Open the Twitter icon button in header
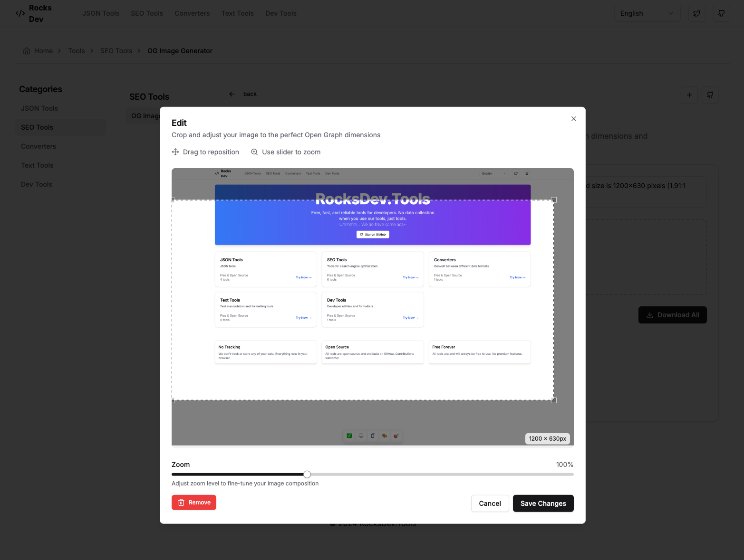The image size is (744, 560). click(x=696, y=13)
